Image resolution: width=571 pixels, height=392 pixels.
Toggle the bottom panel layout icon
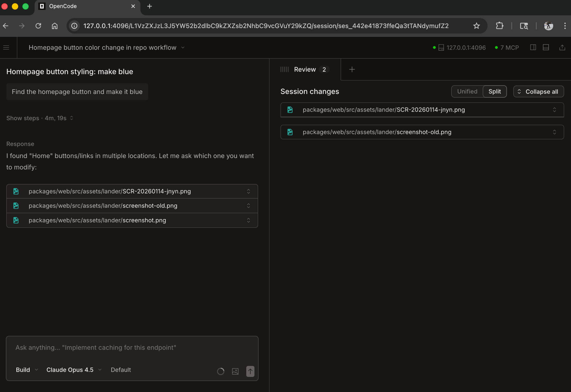click(x=546, y=48)
